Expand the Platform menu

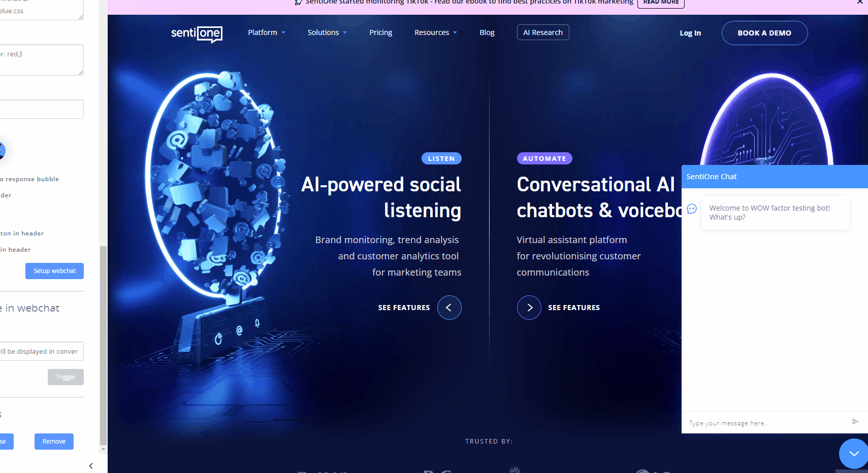(267, 32)
